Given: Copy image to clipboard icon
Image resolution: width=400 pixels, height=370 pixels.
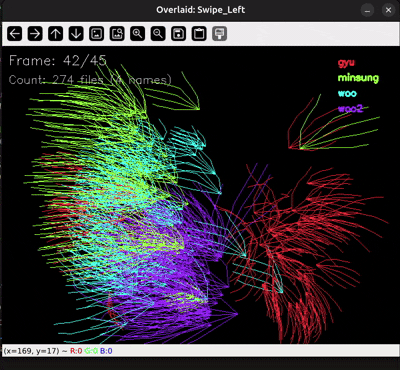Looking at the screenshot, I should (199, 34).
